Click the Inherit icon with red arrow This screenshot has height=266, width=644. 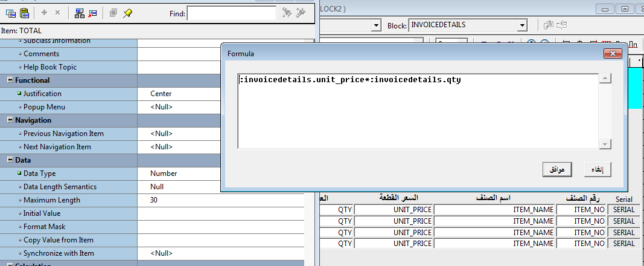93,13
